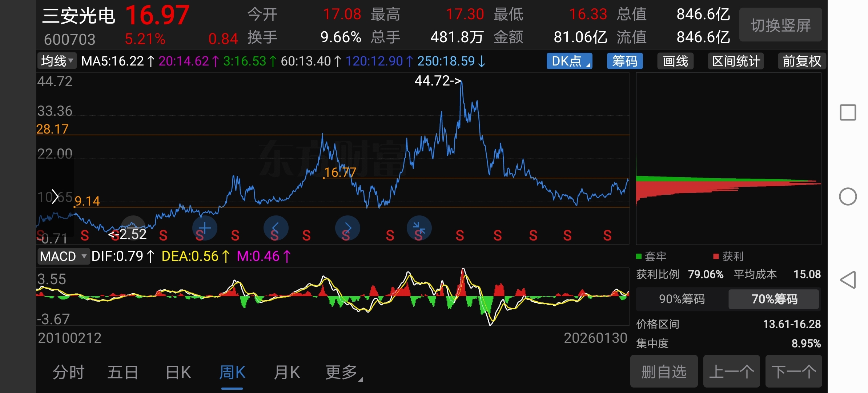Click the 切换竖屏 button
The height and width of the screenshot is (393, 868).
click(780, 25)
